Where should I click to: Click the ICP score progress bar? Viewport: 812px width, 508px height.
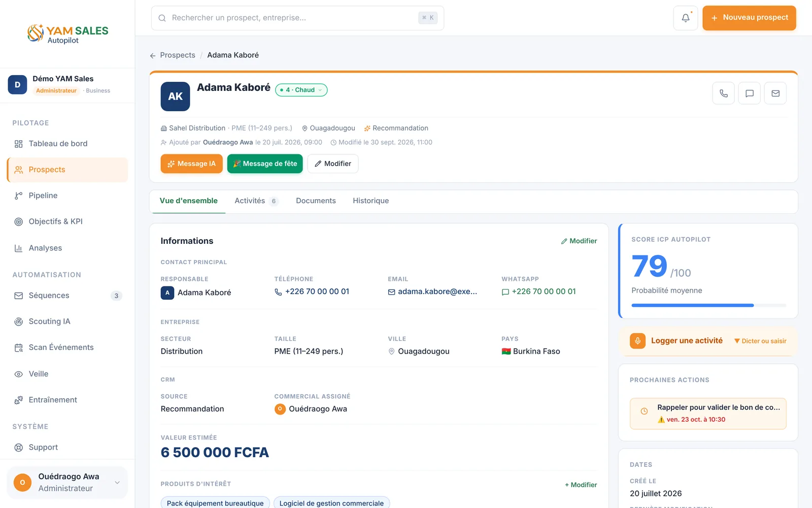click(708, 305)
